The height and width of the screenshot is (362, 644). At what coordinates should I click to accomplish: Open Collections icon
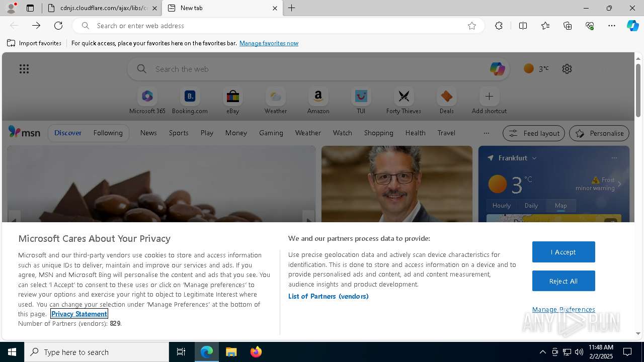click(x=568, y=26)
